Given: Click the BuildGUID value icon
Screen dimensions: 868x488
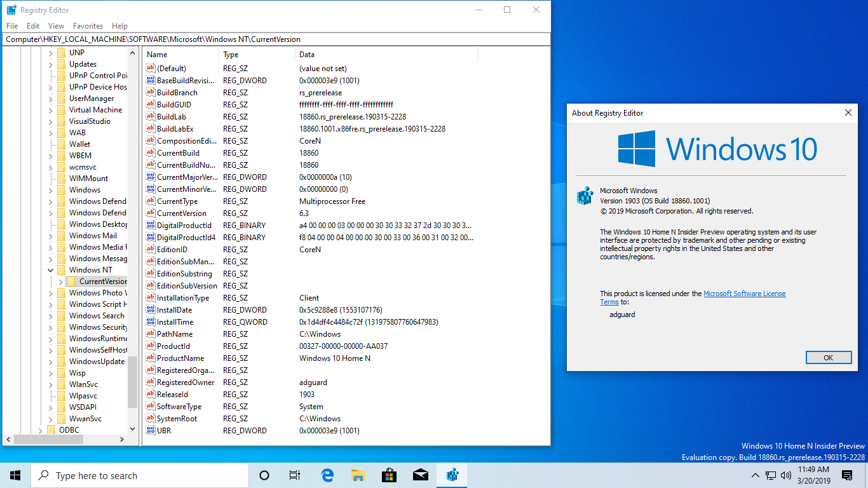Looking at the screenshot, I should coord(151,104).
